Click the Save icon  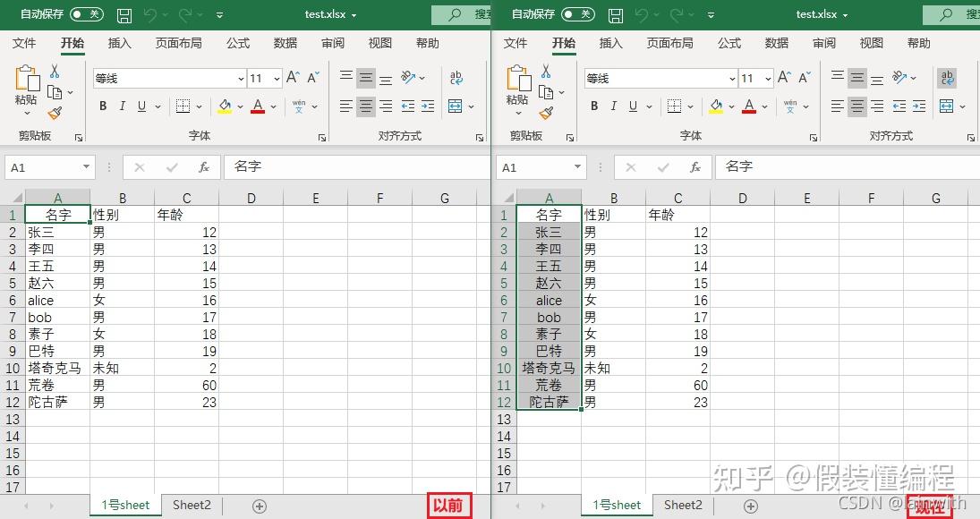123,14
